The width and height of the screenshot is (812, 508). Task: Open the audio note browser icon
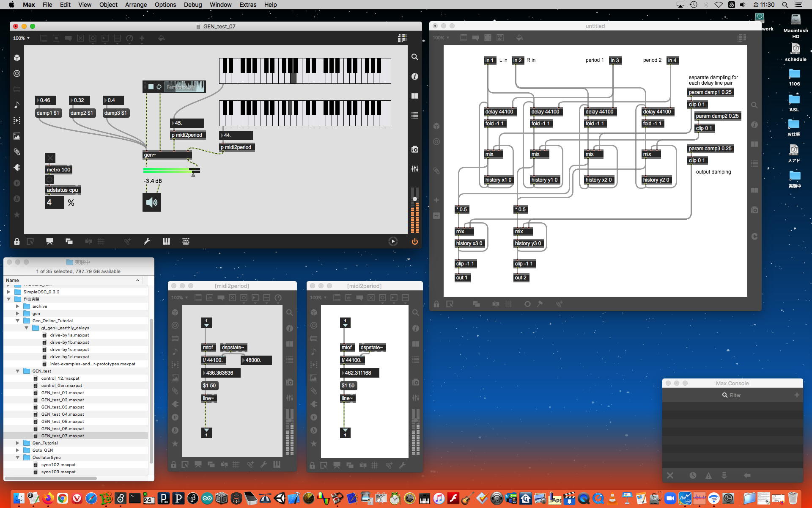tap(17, 105)
